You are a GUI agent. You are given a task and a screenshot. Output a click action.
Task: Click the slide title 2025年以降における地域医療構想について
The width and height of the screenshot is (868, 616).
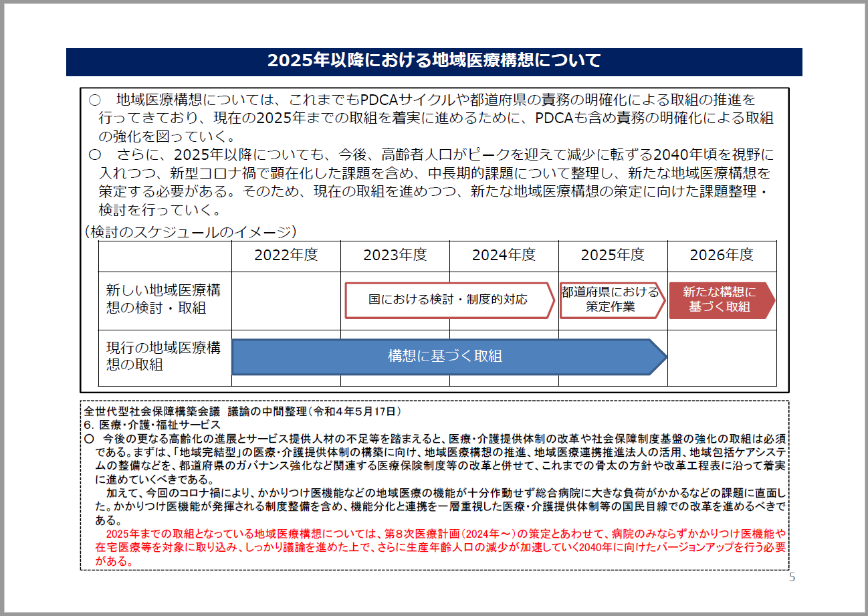point(434,61)
